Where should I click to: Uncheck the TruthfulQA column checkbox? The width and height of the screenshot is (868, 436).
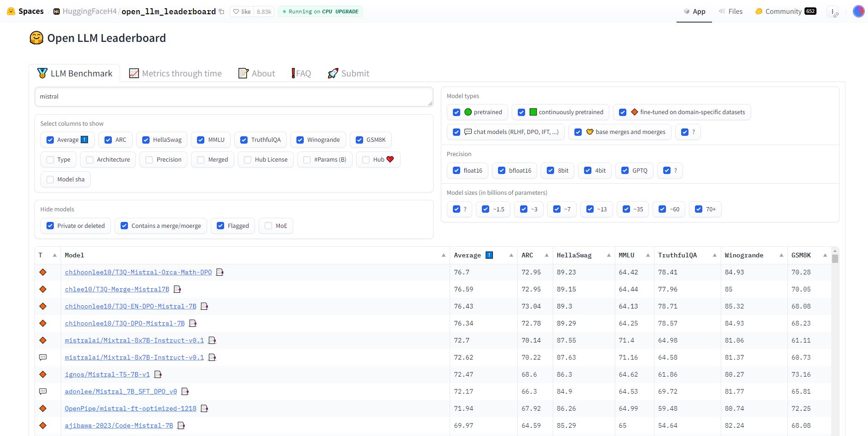[244, 140]
